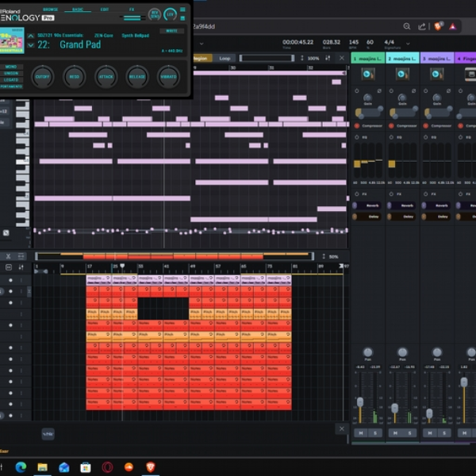The width and height of the screenshot is (476, 476).
Task: Toggle Reverb send on mixer channel 1
Action: coord(367,205)
